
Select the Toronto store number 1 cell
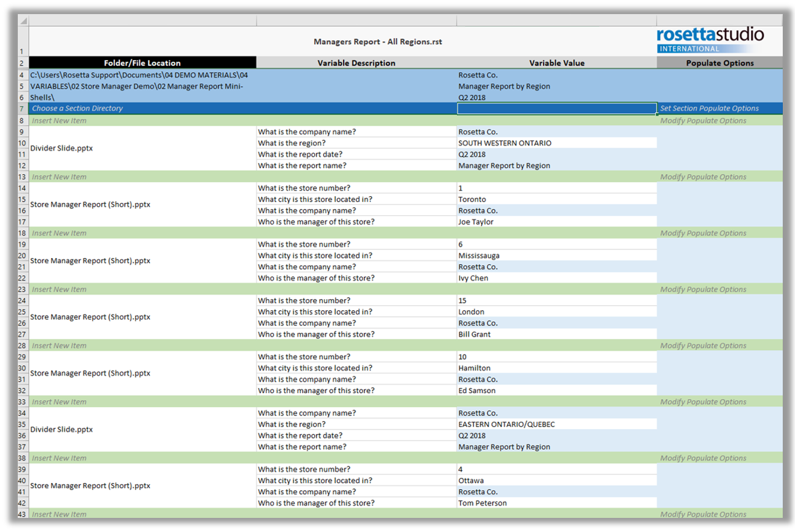(556, 188)
